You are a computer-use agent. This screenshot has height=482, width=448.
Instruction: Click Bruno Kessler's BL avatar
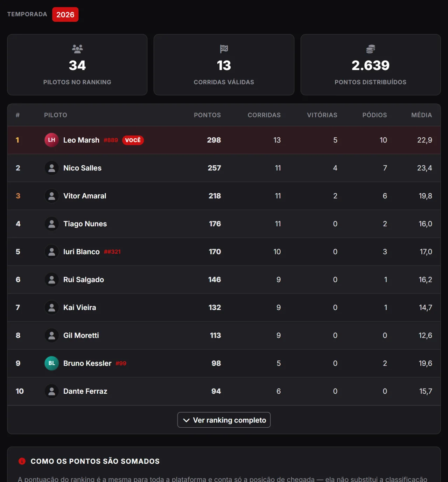(x=51, y=363)
